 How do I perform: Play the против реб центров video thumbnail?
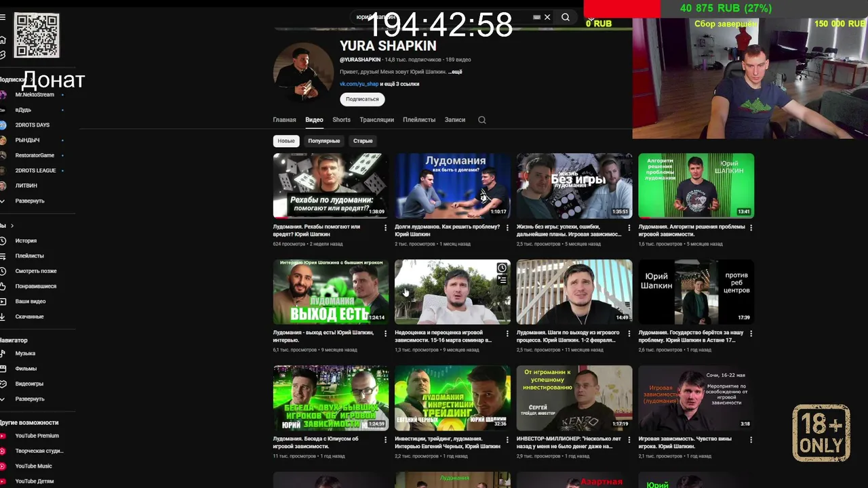[696, 291]
